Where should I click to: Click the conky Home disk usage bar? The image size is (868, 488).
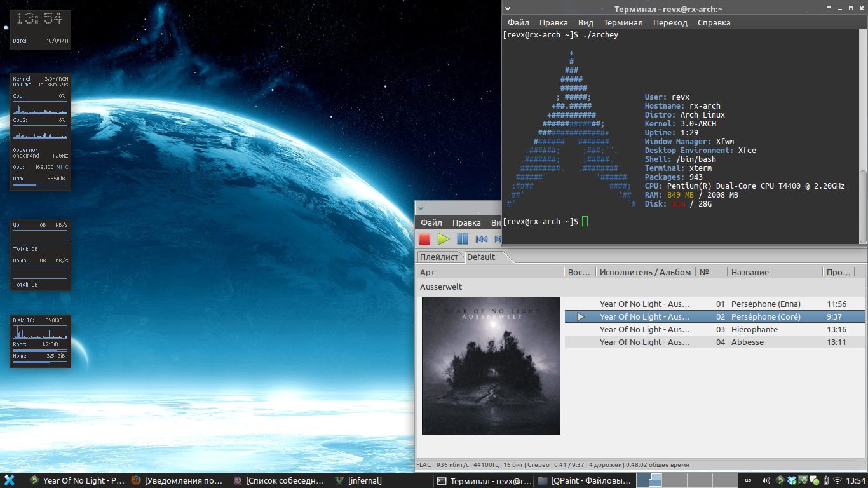(x=40, y=362)
